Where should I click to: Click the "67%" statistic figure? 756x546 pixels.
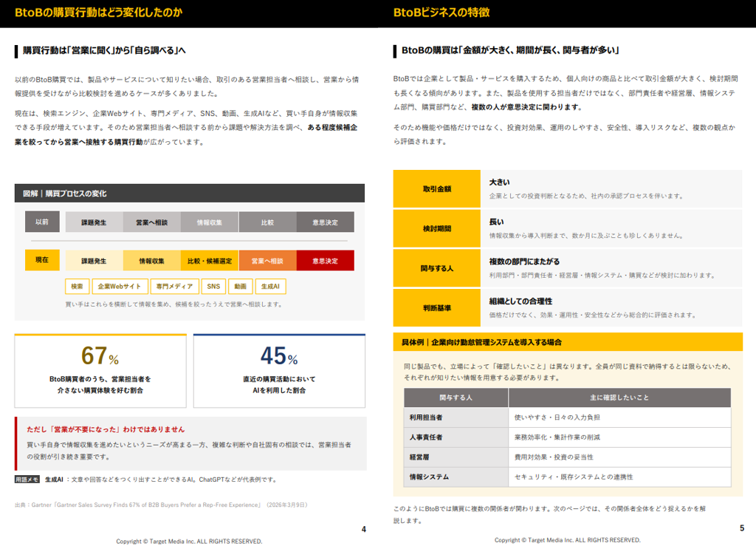(100, 356)
